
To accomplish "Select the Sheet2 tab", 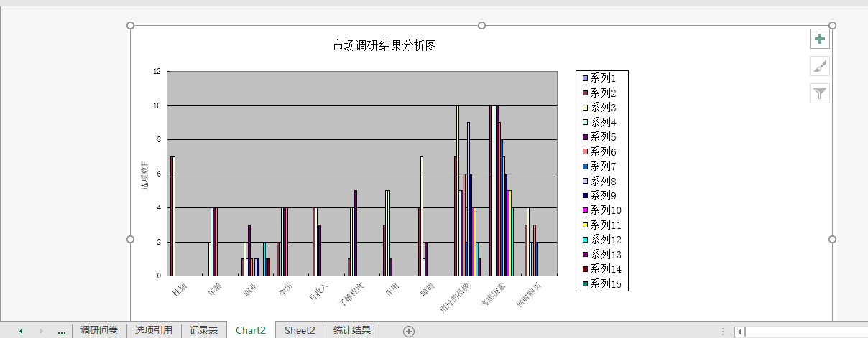I will (300, 331).
